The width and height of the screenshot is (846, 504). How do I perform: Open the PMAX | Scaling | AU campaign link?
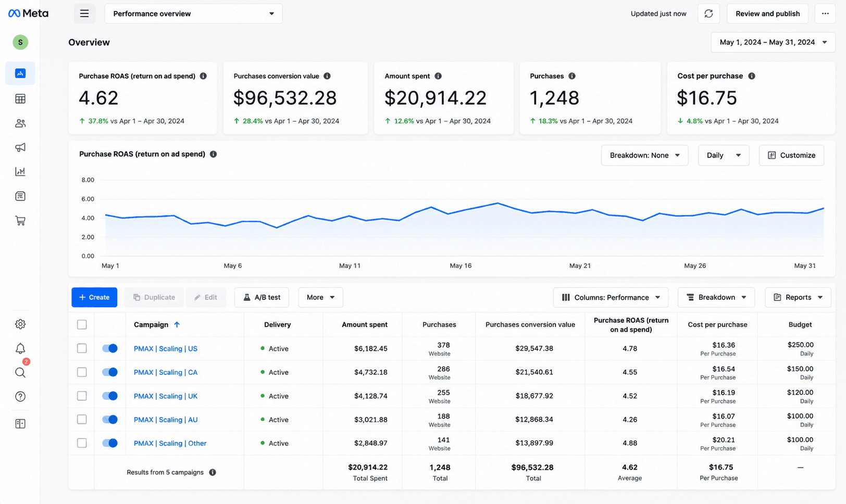pyautogui.click(x=166, y=420)
